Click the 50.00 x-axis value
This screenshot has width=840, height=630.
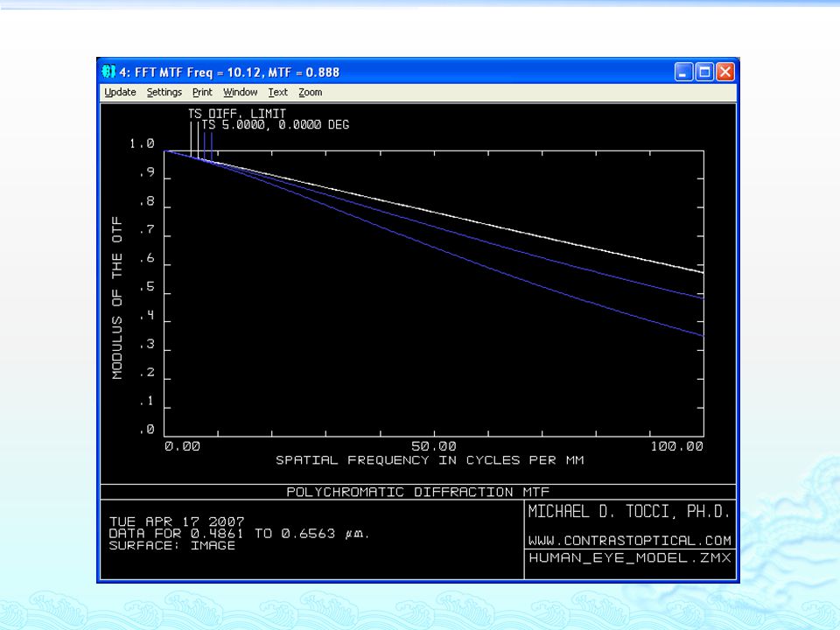pyautogui.click(x=434, y=446)
